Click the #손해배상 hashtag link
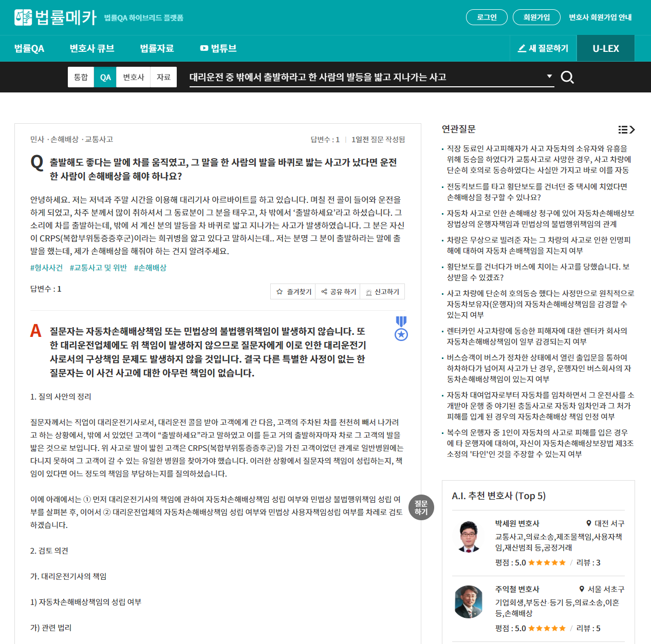Screen dimensions: 651x644 pos(150,268)
